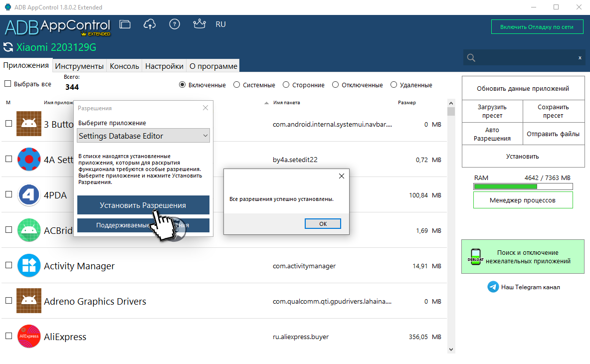The width and height of the screenshot is (590, 364).
Task: Open the Настройки tab
Action: [164, 66]
